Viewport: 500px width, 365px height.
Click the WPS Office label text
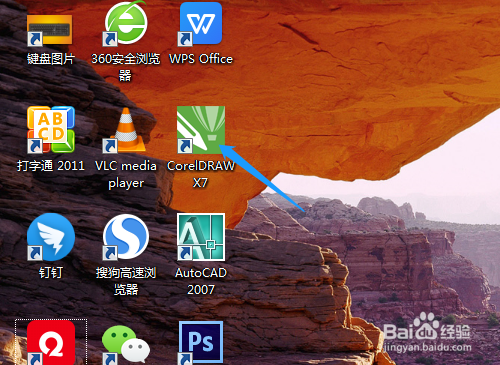[x=201, y=59]
